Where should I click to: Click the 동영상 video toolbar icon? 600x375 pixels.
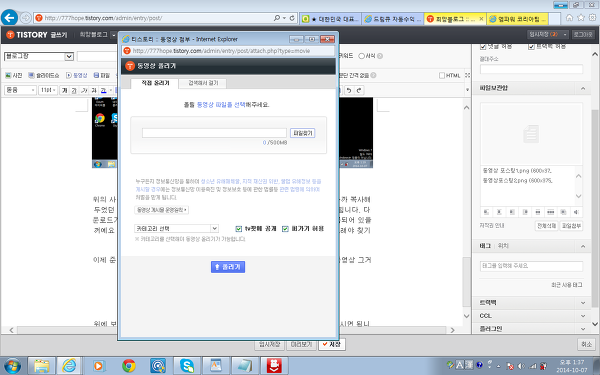[x=77, y=75]
